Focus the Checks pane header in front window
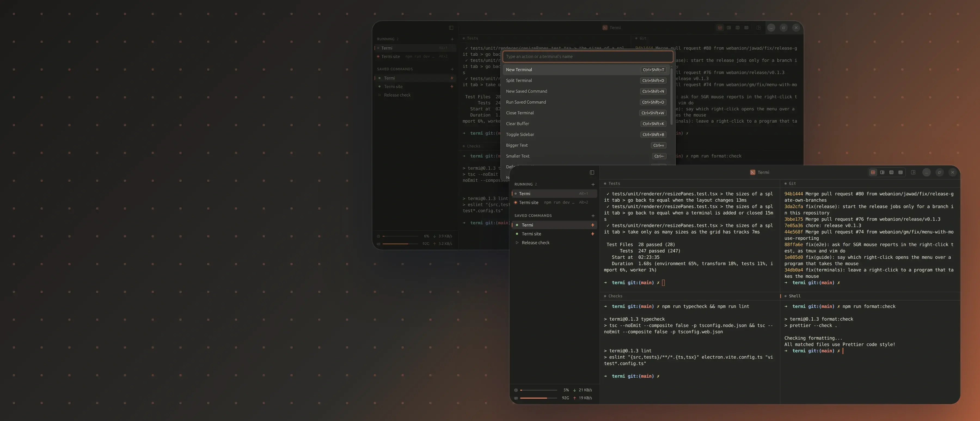Screen dimensions: 980x421 pos(689,296)
